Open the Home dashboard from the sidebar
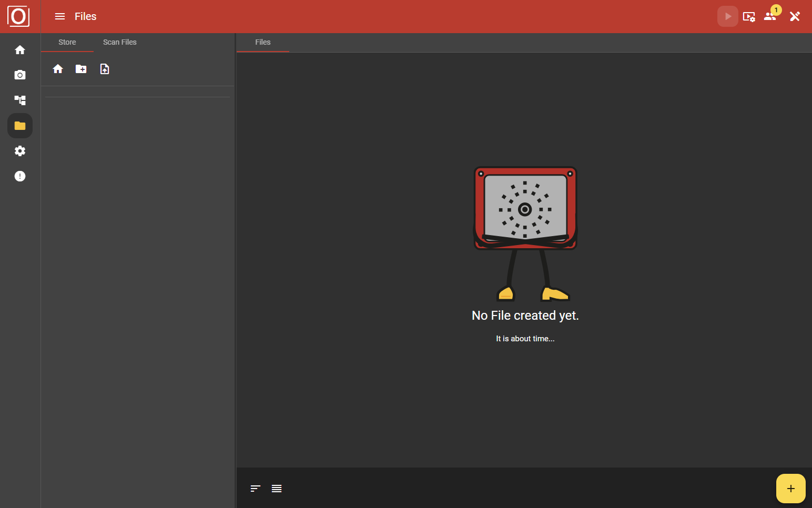Image resolution: width=812 pixels, height=508 pixels. 19,49
